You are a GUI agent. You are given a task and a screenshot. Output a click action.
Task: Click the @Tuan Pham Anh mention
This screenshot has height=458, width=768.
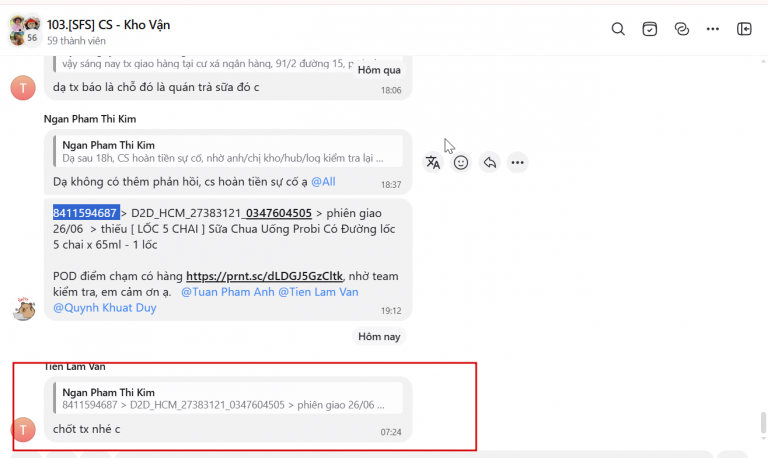tap(228, 292)
